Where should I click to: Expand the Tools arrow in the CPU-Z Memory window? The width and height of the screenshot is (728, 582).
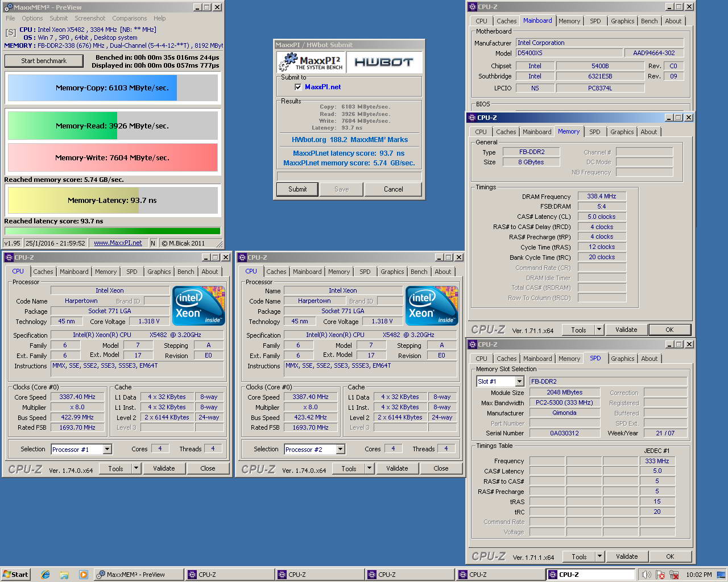coord(599,330)
